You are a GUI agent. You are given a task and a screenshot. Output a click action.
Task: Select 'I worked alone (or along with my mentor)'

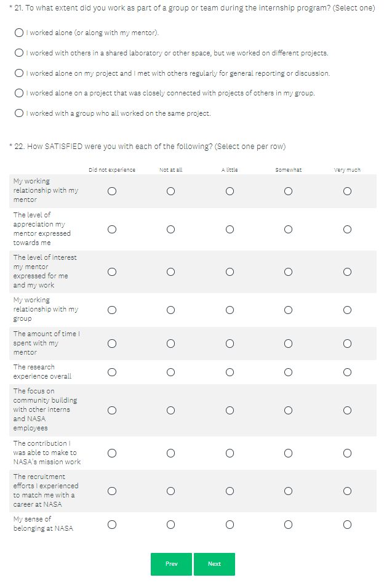(x=20, y=33)
